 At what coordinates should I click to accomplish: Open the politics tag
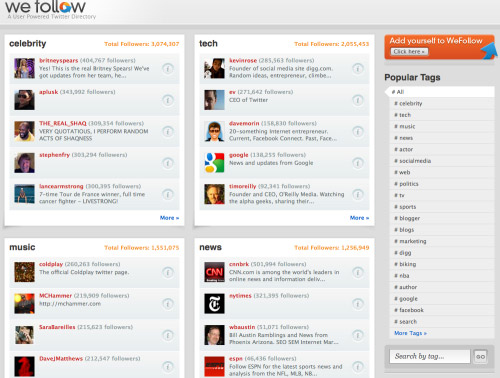pyautogui.click(x=406, y=184)
